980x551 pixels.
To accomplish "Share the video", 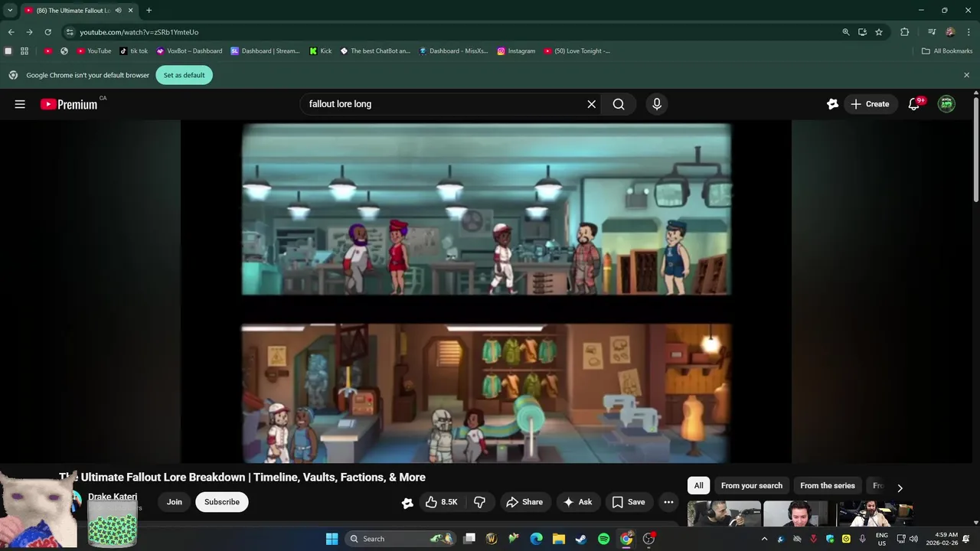I will pyautogui.click(x=524, y=502).
